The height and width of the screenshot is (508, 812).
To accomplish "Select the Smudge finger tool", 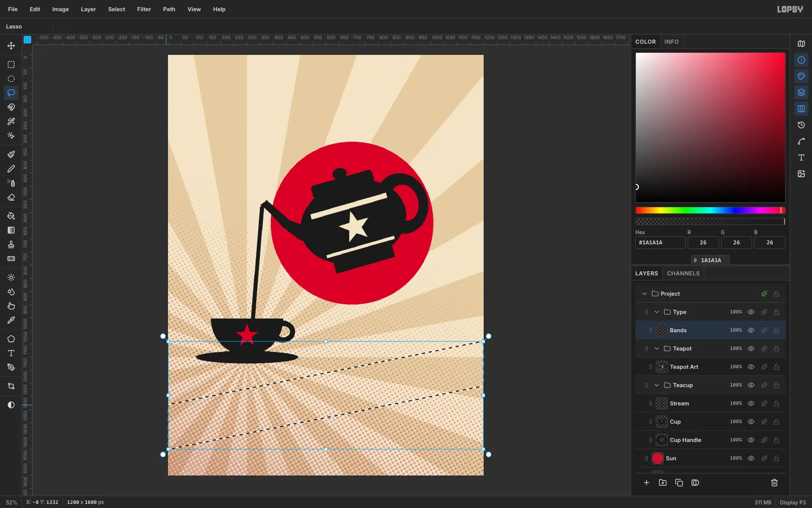I will pyautogui.click(x=11, y=306).
